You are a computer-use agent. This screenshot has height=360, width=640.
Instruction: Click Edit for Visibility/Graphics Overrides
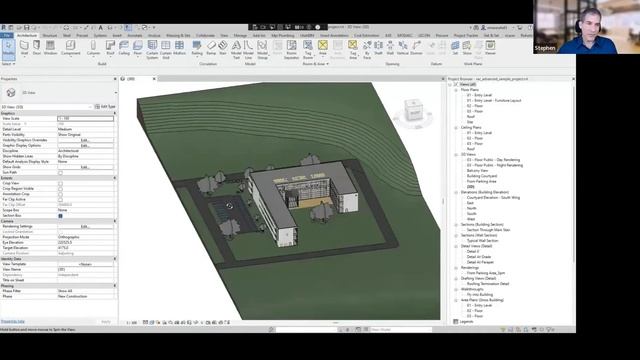click(x=85, y=140)
